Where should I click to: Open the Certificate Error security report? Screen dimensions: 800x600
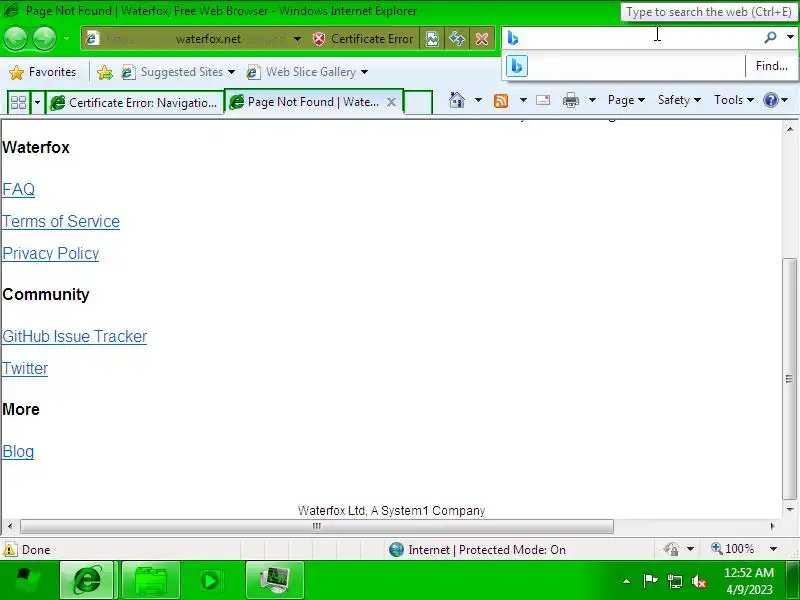click(363, 39)
